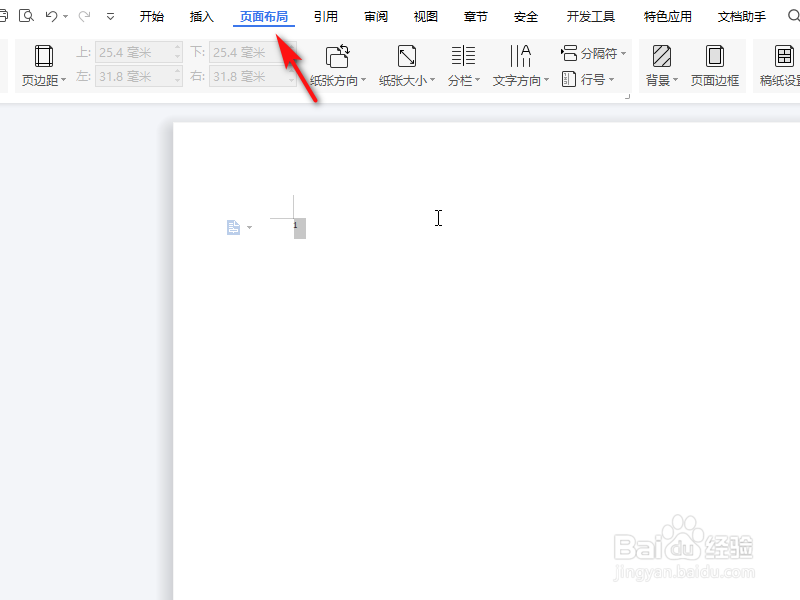Expand the dropdown next to document icon
Viewport: 800px width, 600px height.
[x=249, y=228]
